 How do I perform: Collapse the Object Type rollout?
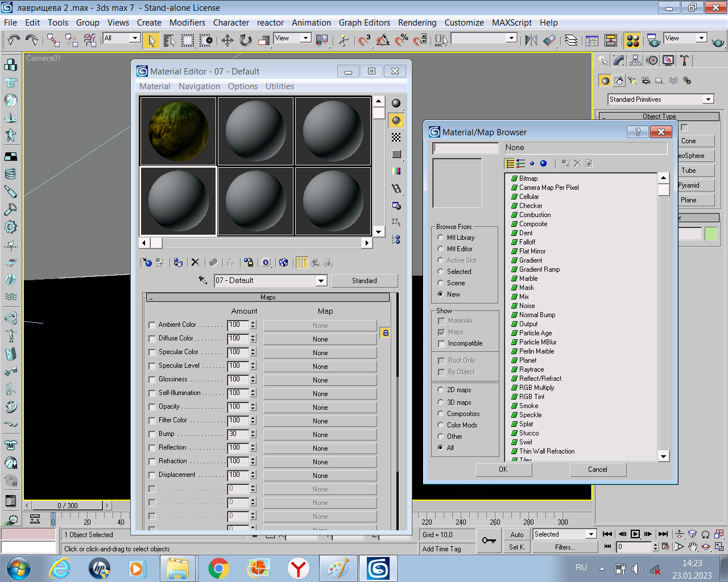[x=659, y=117]
